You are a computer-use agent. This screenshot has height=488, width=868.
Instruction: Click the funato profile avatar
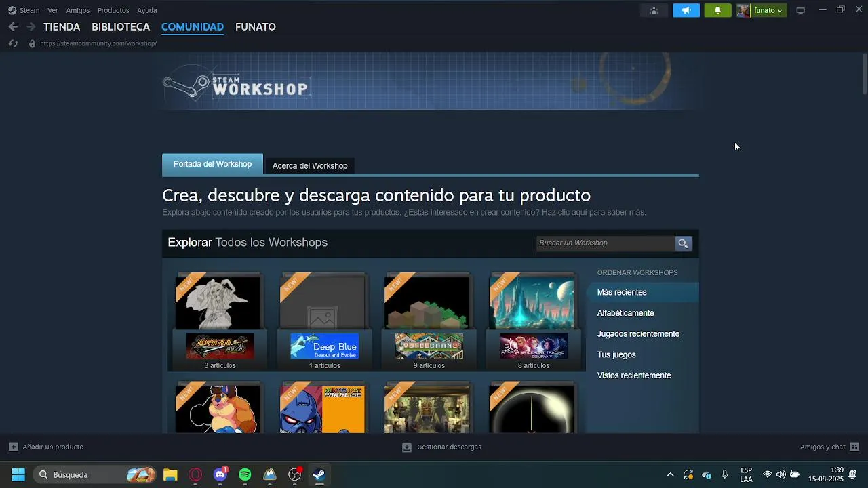(743, 10)
